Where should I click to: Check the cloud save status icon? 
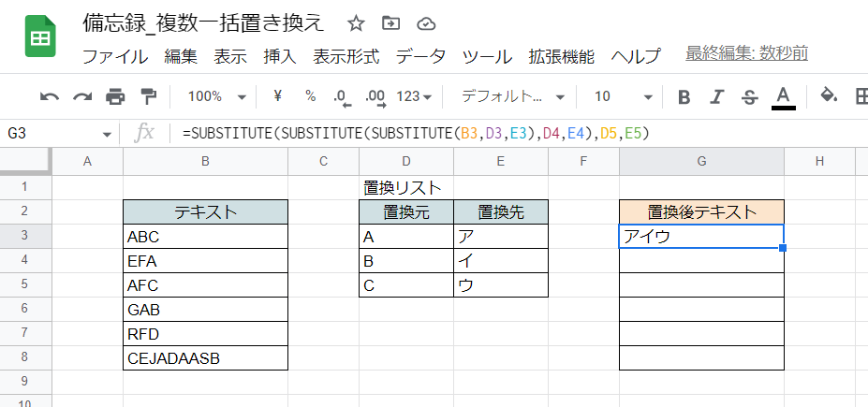coord(426,23)
